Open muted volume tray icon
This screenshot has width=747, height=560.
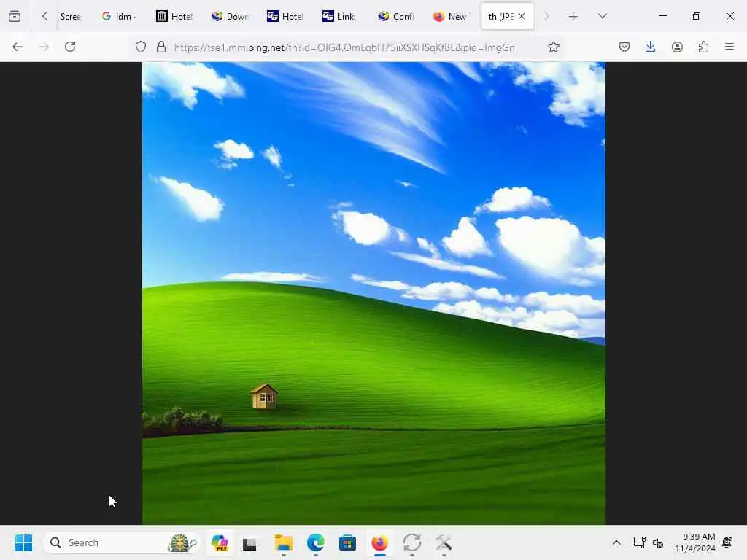tap(658, 542)
